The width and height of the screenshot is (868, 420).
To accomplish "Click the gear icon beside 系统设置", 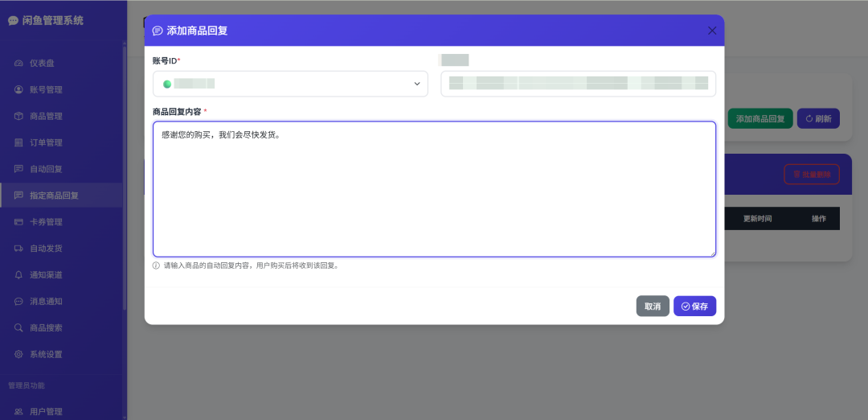I will pos(18,355).
